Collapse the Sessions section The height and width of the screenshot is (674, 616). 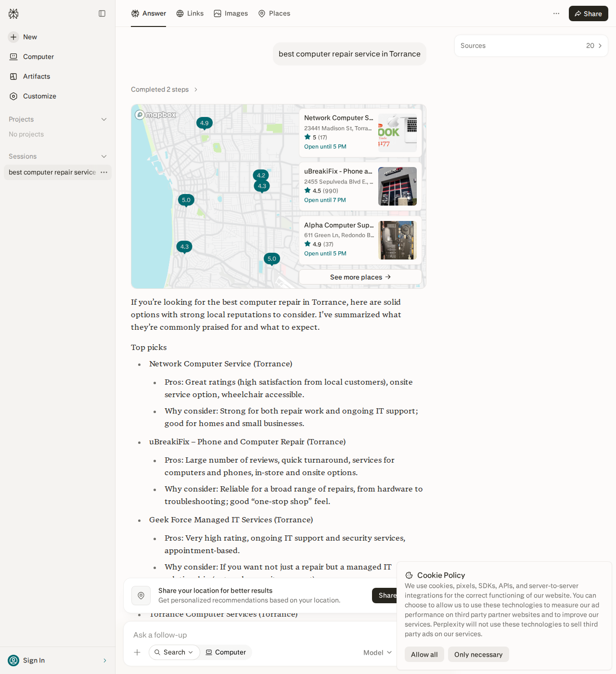click(x=104, y=156)
